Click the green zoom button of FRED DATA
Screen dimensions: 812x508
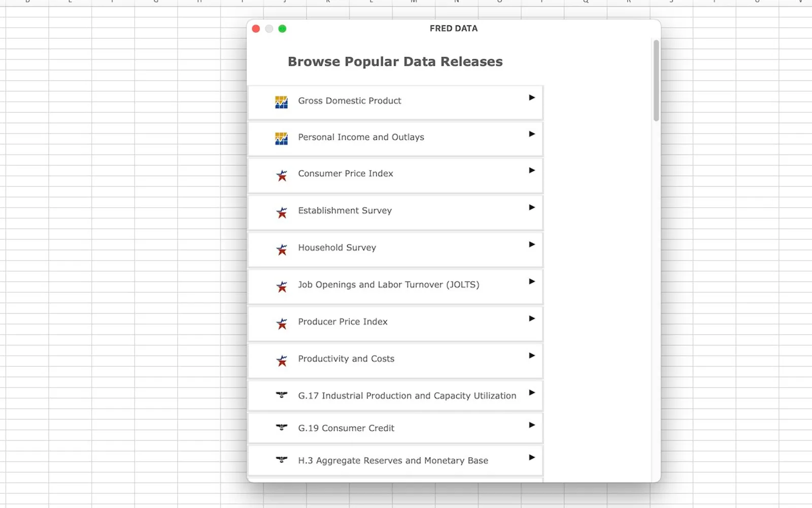283,29
